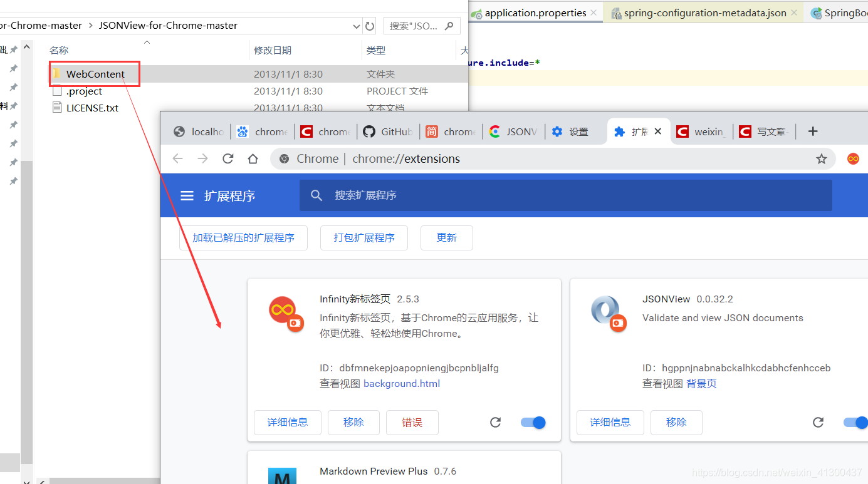Open the extensions hamburger menu
Viewport: 868px width, 484px height.
(187, 196)
